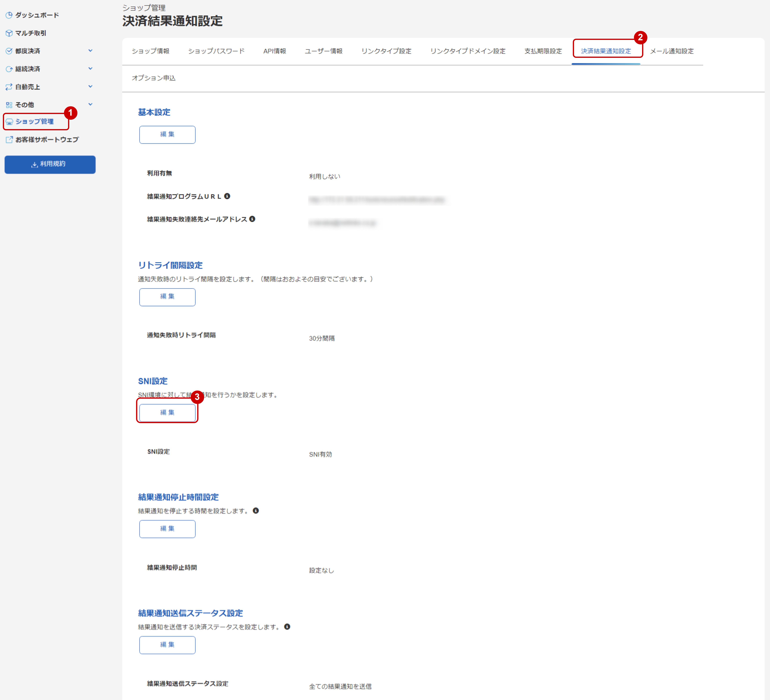Open the API情報 tab
The height and width of the screenshot is (700, 770).
275,51
